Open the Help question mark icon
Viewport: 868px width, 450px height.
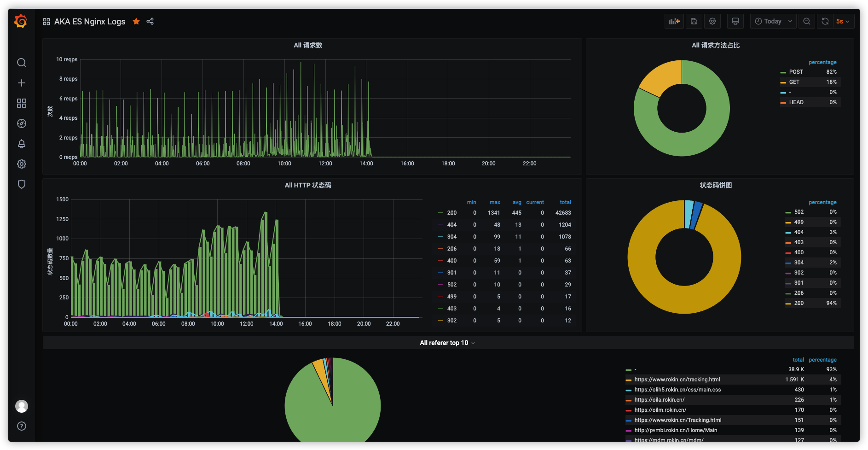pos(22,426)
